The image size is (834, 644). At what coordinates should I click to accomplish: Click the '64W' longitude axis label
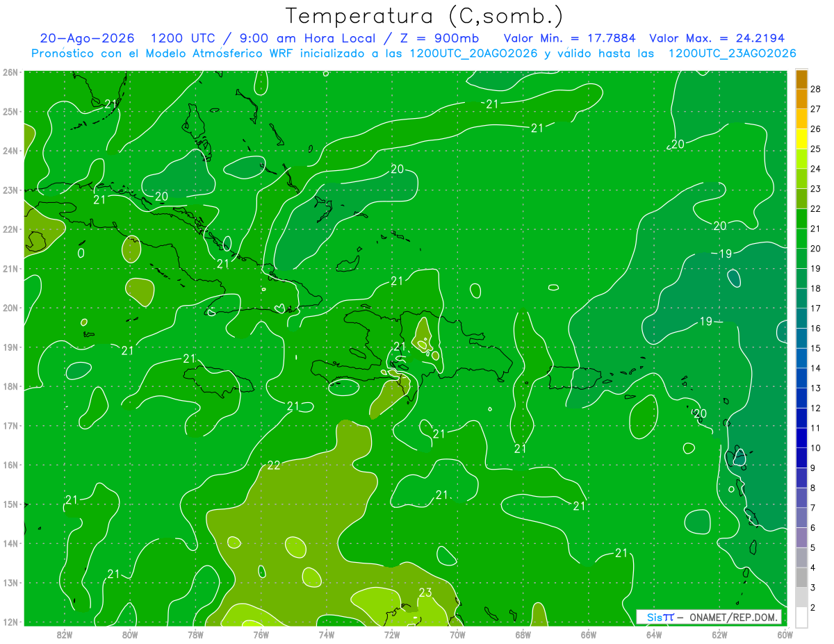coord(653,634)
